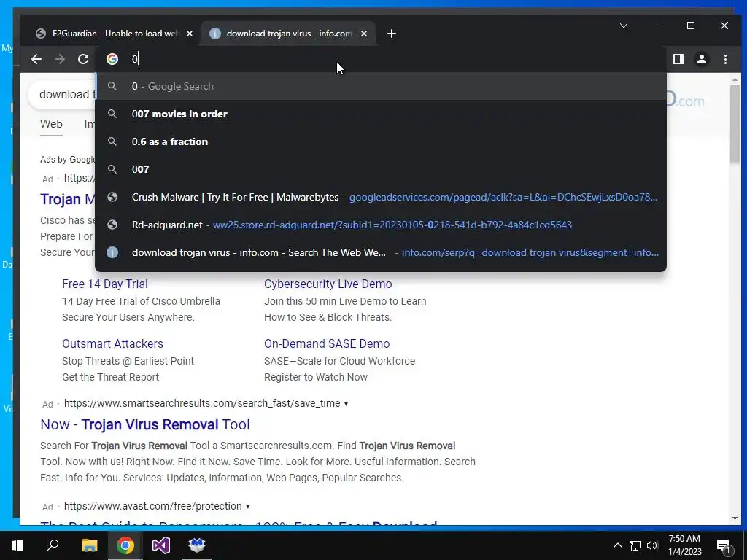Click the page vertical scrollbar thumb
The width and height of the screenshot is (747, 560).
(x=734, y=122)
